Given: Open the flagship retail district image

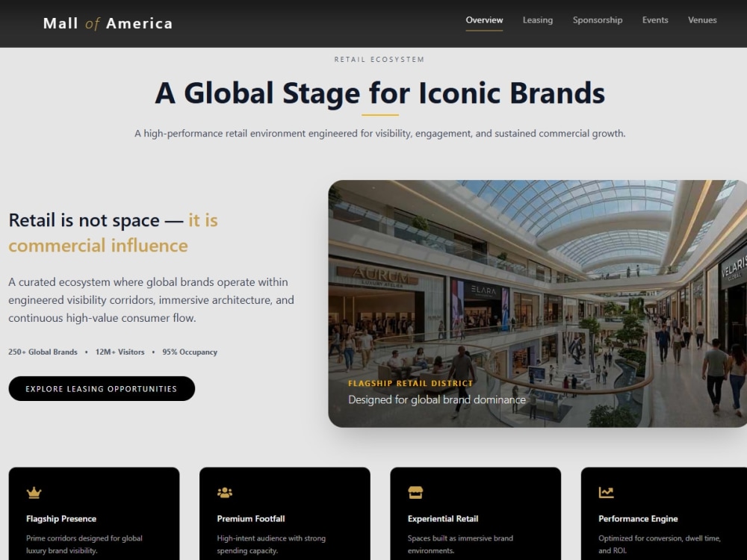Looking at the screenshot, I should [x=537, y=303].
